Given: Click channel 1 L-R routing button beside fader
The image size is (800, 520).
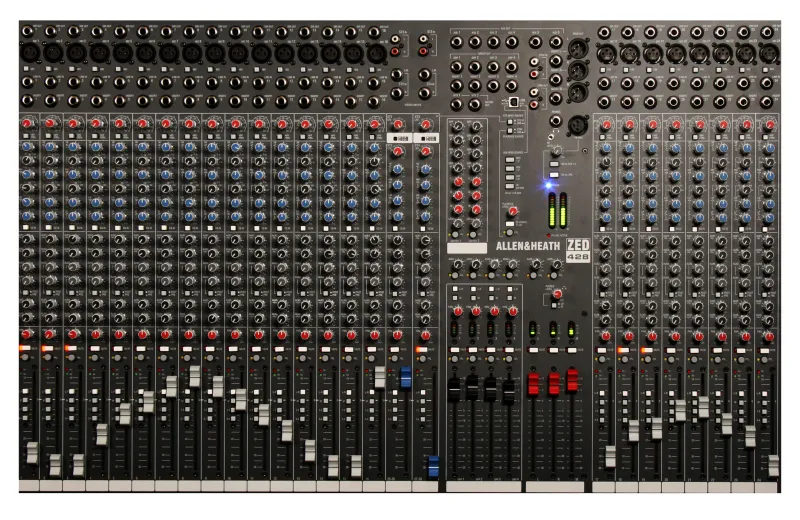Looking at the screenshot, I should [x=24, y=391].
